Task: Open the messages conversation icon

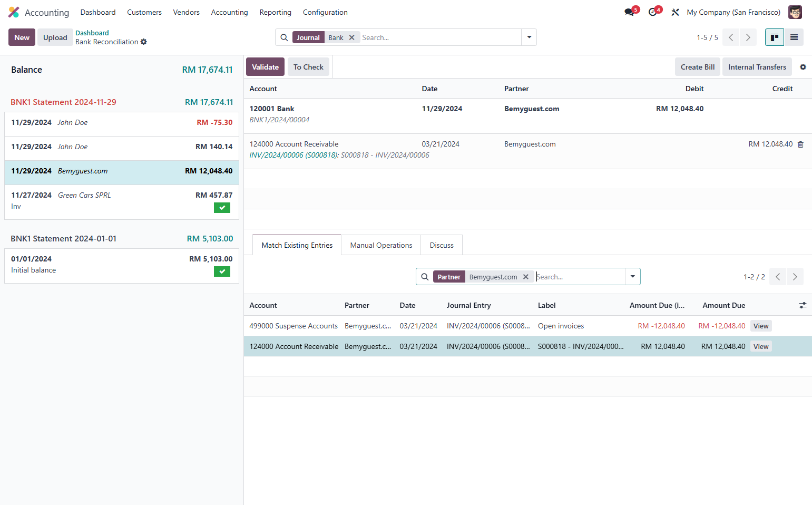Action: coord(629,12)
